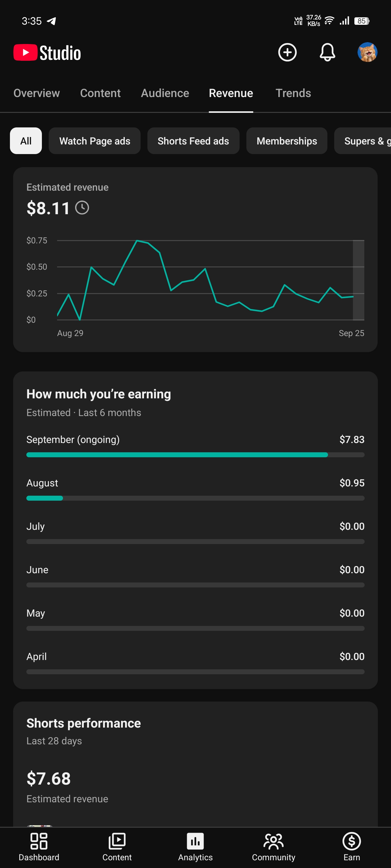Open the cat profile avatar

click(367, 52)
